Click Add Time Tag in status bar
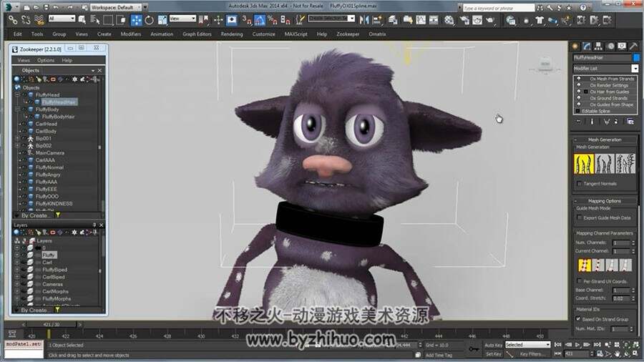The image size is (644, 362). click(439, 355)
